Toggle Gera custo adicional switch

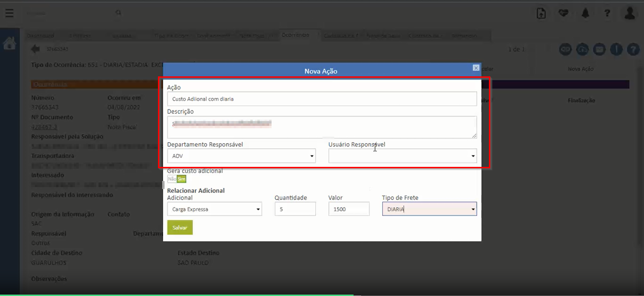click(177, 179)
